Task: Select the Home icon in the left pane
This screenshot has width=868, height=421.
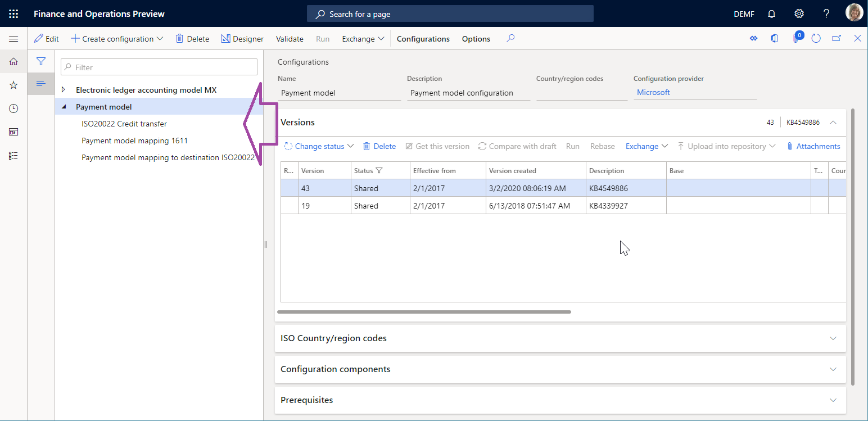Action: [13, 62]
